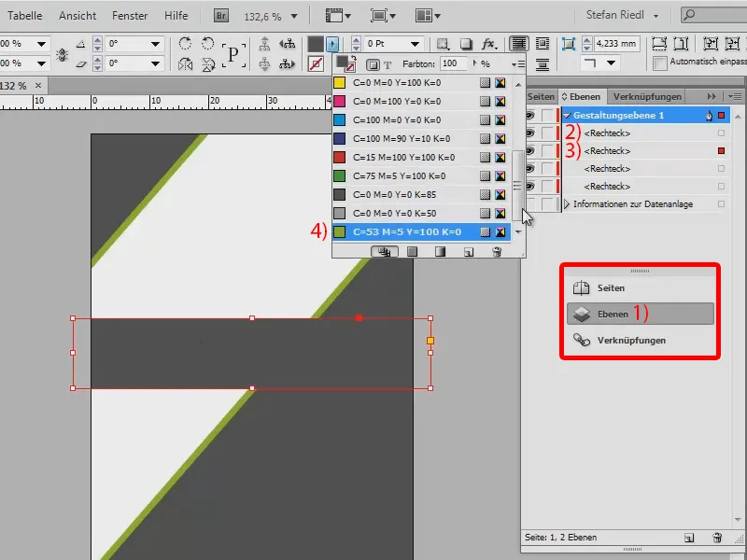This screenshot has width=747, height=560.
Task: Click show gradient swatches icon
Action: (x=440, y=252)
